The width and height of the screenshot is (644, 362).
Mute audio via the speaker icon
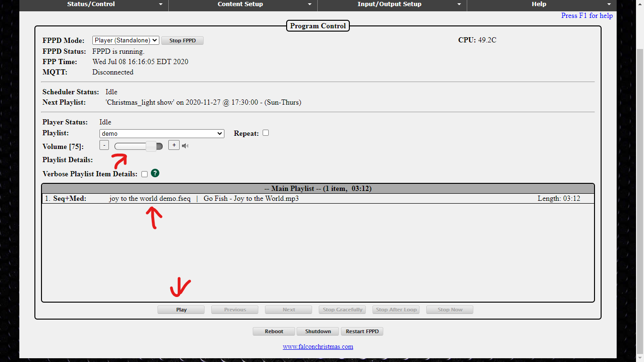pos(185,146)
